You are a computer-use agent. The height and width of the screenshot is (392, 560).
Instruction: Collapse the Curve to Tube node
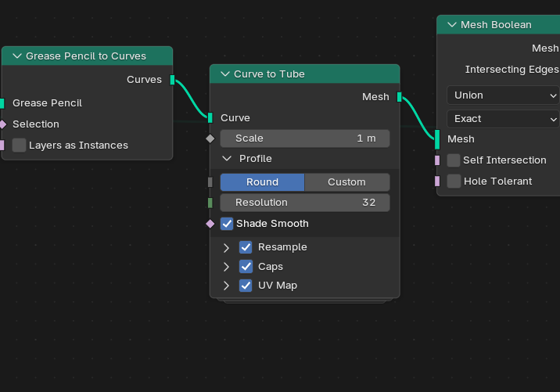click(225, 74)
